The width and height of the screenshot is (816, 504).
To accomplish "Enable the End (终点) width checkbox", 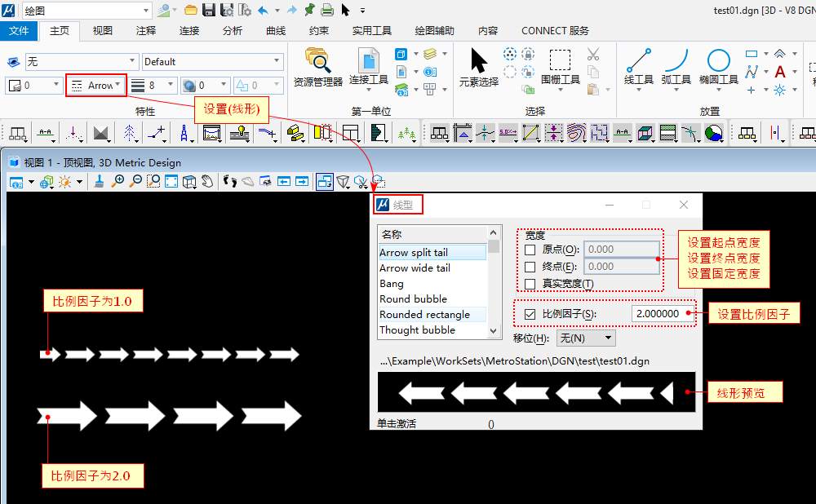I will coord(530,267).
